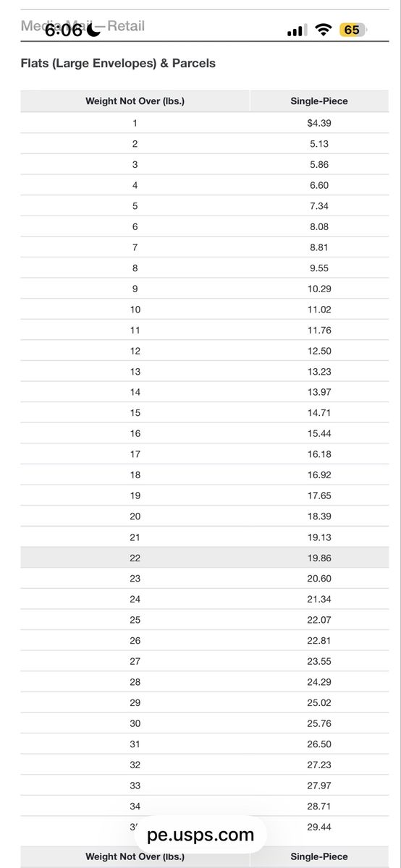This screenshot has height=868, width=401.
Task: Select the 19.86 price value
Action: (x=319, y=558)
